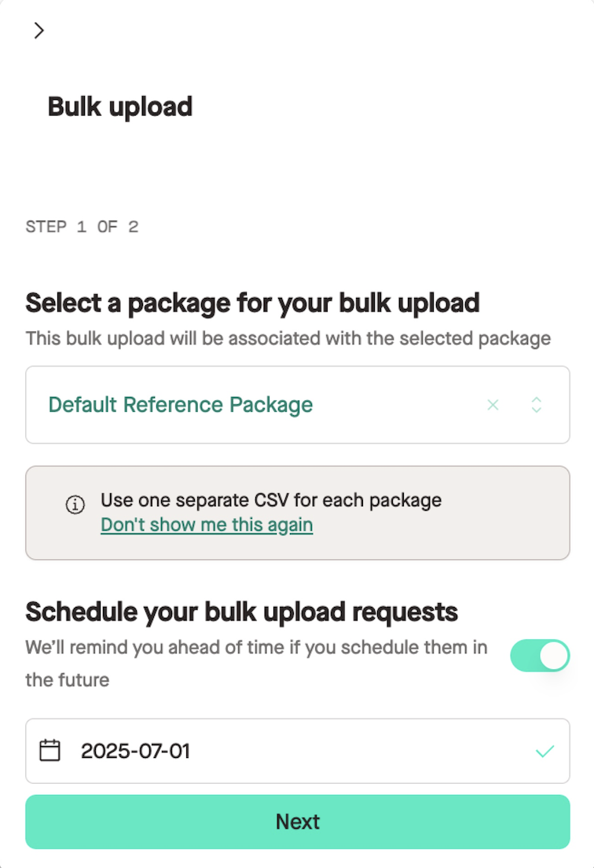Image resolution: width=594 pixels, height=868 pixels.
Task: Click Use one separate CSV message
Action: (271, 500)
